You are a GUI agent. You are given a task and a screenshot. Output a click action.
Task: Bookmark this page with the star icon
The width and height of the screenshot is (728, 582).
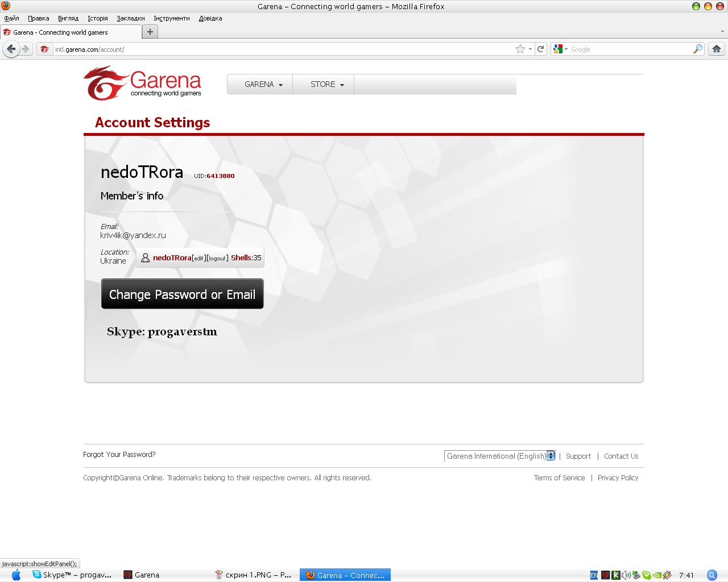point(520,49)
